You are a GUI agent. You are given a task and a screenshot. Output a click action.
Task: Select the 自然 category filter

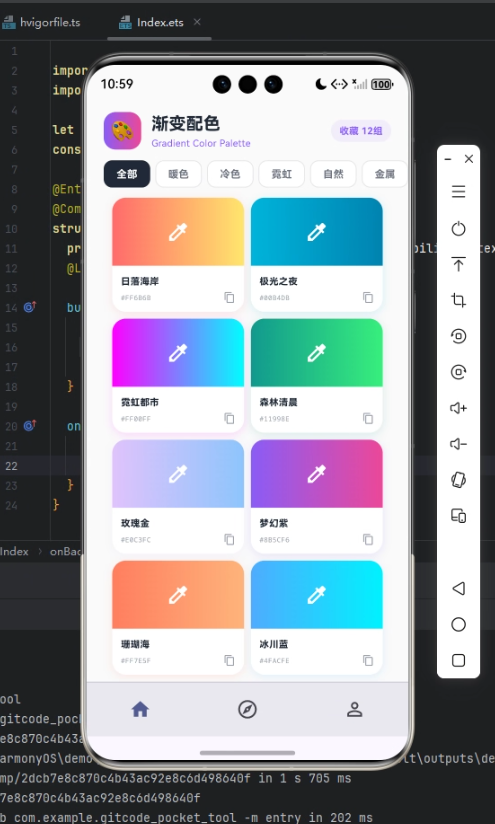pos(333,174)
